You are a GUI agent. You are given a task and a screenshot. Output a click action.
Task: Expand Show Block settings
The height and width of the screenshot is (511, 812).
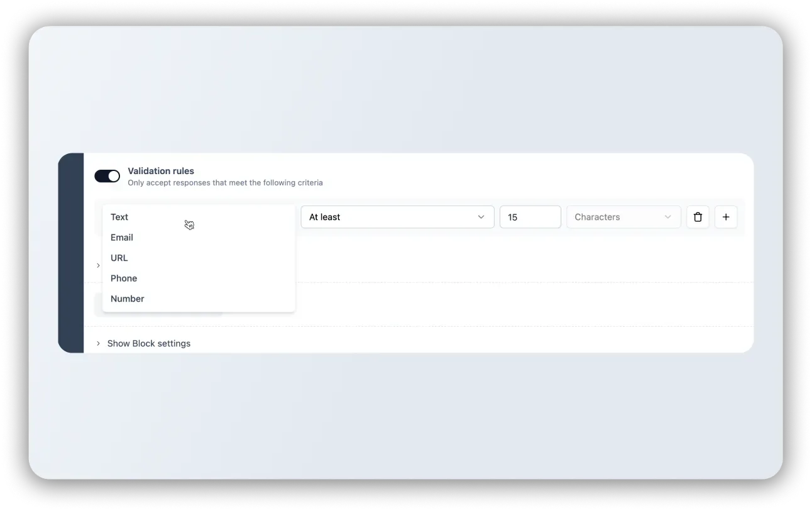click(x=143, y=343)
